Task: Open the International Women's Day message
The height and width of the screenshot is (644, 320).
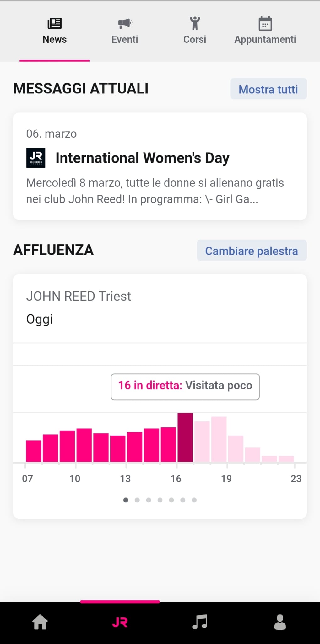Action: click(x=160, y=166)
